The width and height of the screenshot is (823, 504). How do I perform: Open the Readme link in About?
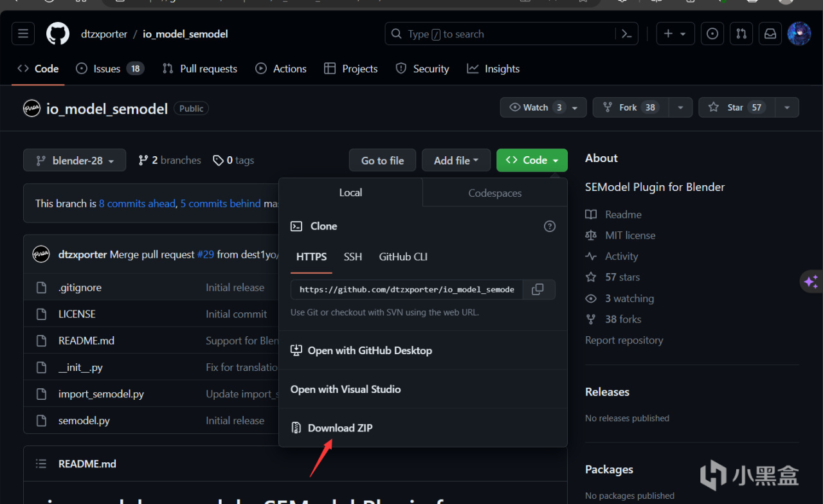tap(613, 214)
